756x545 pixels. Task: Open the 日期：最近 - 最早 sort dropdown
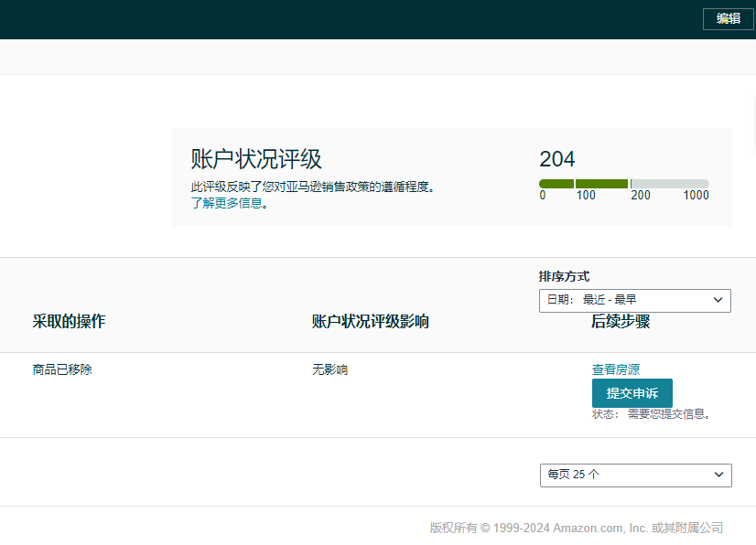(x=634, y=301)
